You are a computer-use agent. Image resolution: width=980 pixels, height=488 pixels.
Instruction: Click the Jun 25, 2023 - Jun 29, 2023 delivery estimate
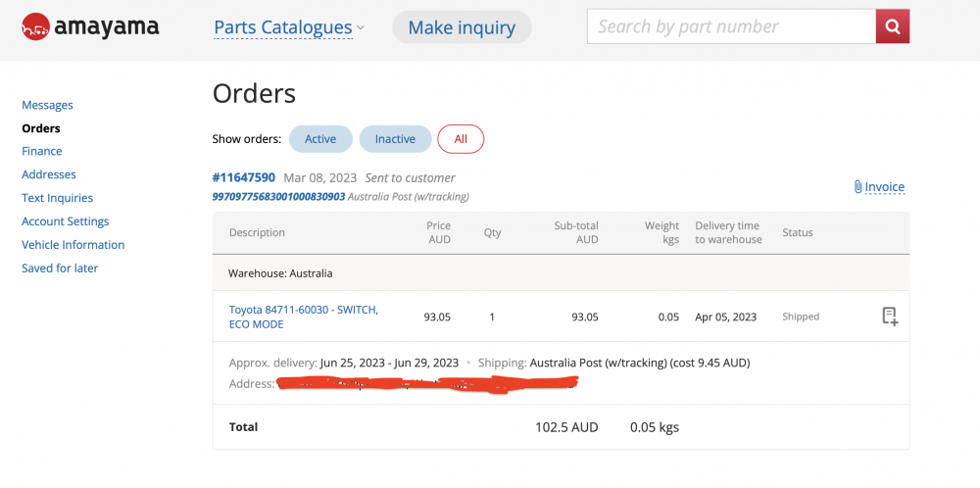click(389, 363)
